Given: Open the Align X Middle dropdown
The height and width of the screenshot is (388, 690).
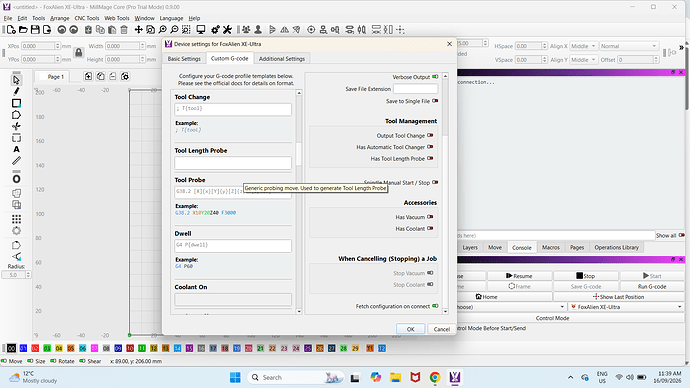Looking at the screenshot, I should pyautogui.click(x=583, y=46).
